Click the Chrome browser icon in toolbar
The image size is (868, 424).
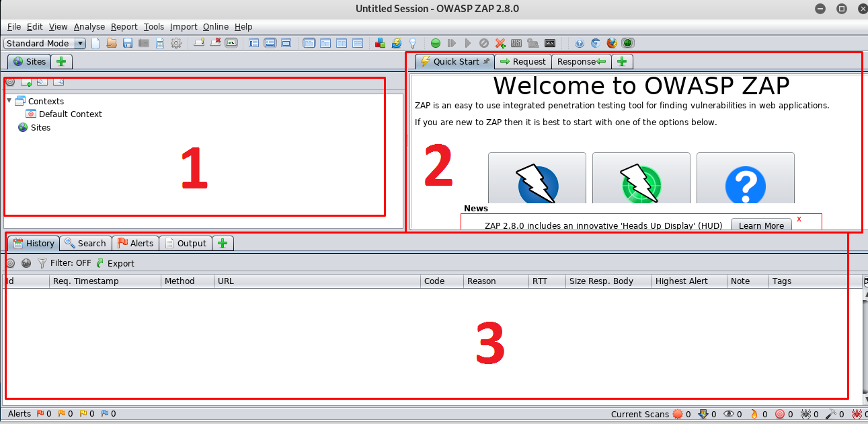pyautogui.click(x=596, y=43)
